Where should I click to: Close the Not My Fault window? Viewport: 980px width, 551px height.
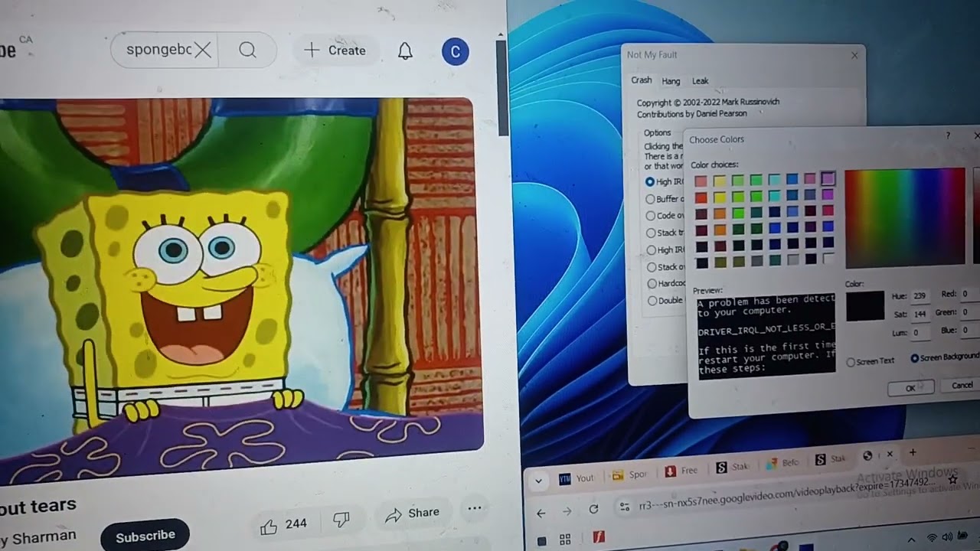point(854,55)
